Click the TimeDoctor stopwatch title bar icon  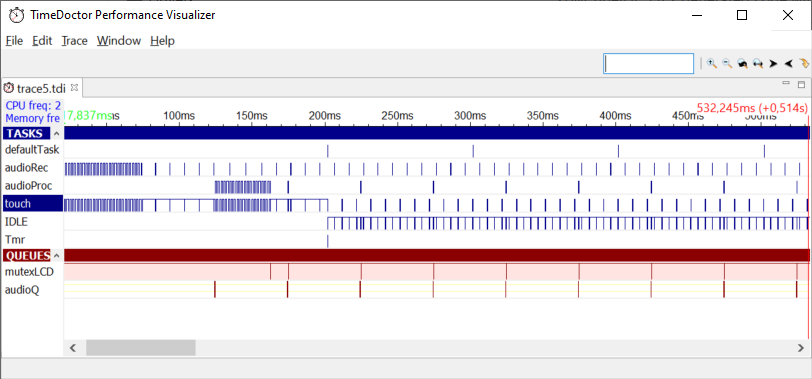(17, 15)
